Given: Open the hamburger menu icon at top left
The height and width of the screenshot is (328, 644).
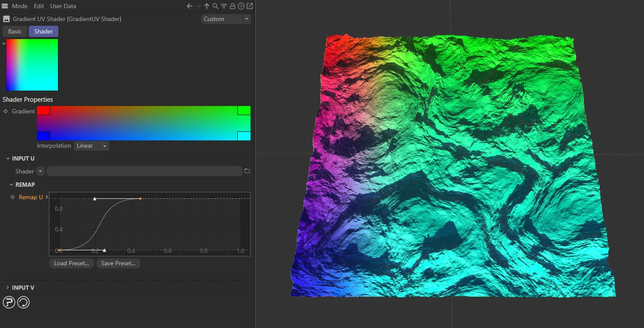Looking at the screenshot, I should tap(5, 6).
